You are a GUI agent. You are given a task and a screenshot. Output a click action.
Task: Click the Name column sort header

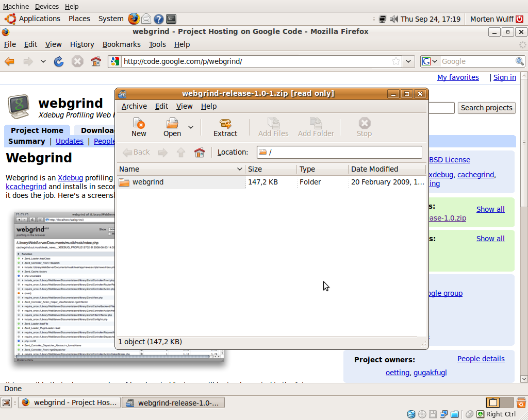[181, 169]
